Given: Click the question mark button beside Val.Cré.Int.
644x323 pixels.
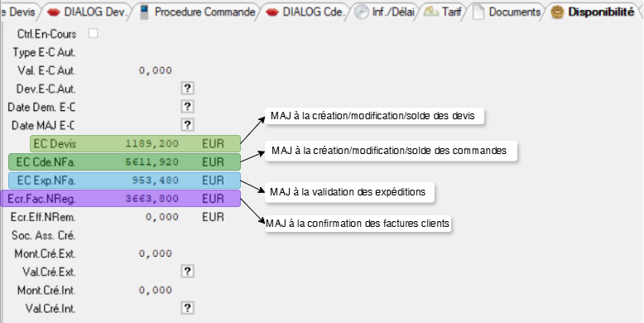Looking at the screenshot, I should tap(187, 308).
